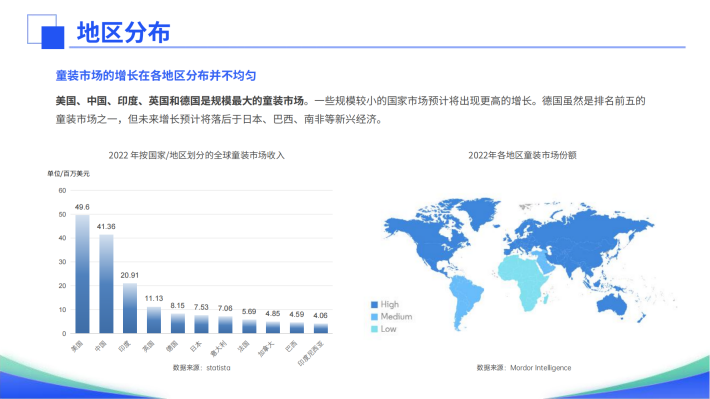Select the 日本 bar valued 7.53
Viewport: 710px width, 399px height.
pos(201,324)
